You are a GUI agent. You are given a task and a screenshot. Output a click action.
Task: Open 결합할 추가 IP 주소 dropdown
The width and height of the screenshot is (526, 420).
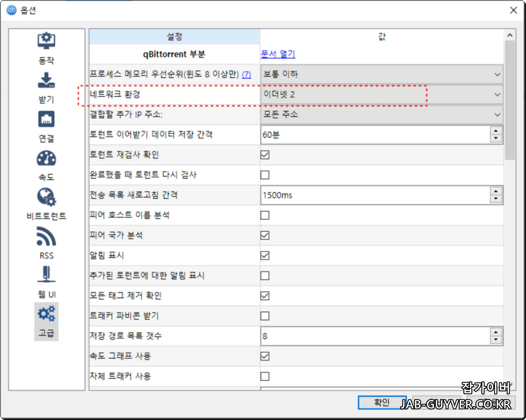pos(382,115)
